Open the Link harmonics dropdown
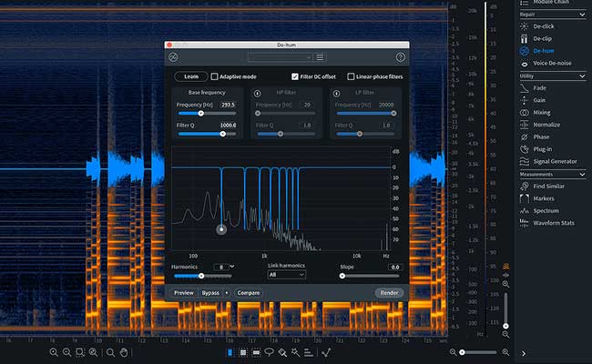Viewport: 592px width, 364px height. [x=286, y=274]
